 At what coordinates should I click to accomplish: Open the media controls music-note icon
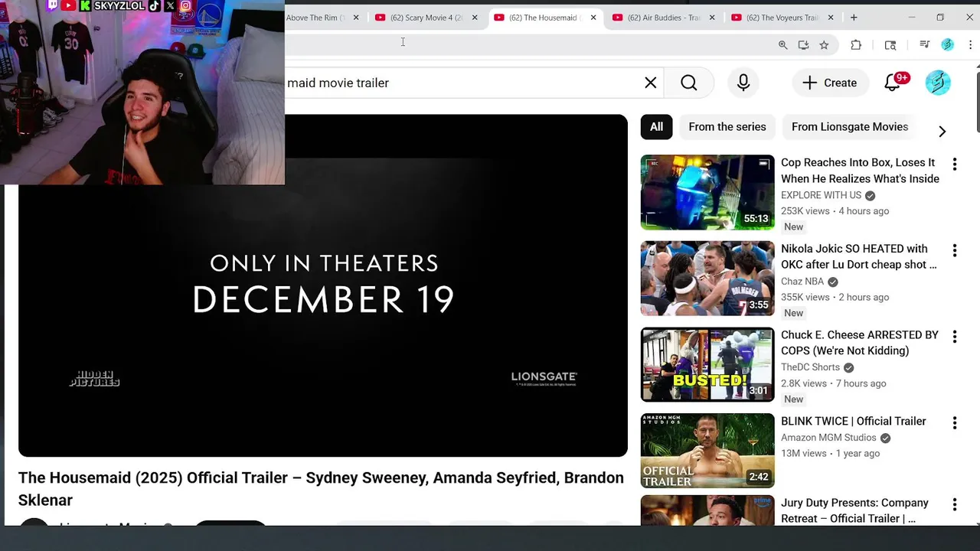click(924, 45)
